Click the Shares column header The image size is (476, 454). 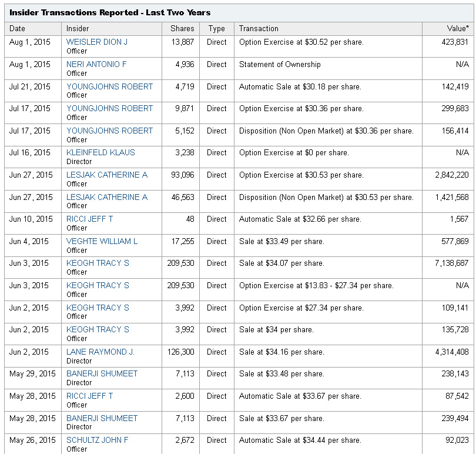(182, 28)
